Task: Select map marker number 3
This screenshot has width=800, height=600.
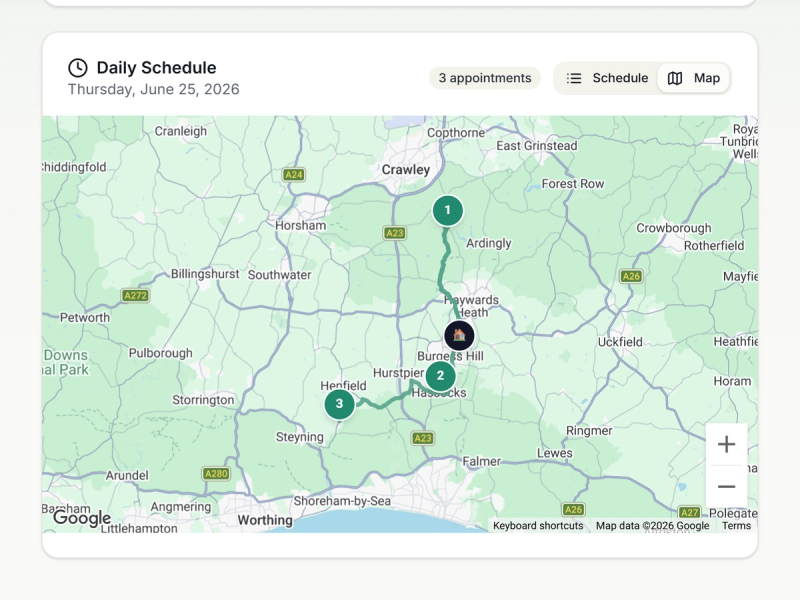Action: tap(339, 404)
